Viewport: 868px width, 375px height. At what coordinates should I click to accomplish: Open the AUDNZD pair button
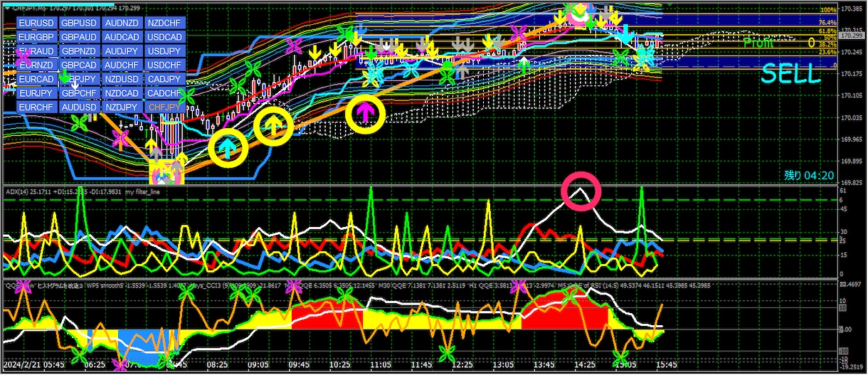pyautogui.click(x=122, y=23)
